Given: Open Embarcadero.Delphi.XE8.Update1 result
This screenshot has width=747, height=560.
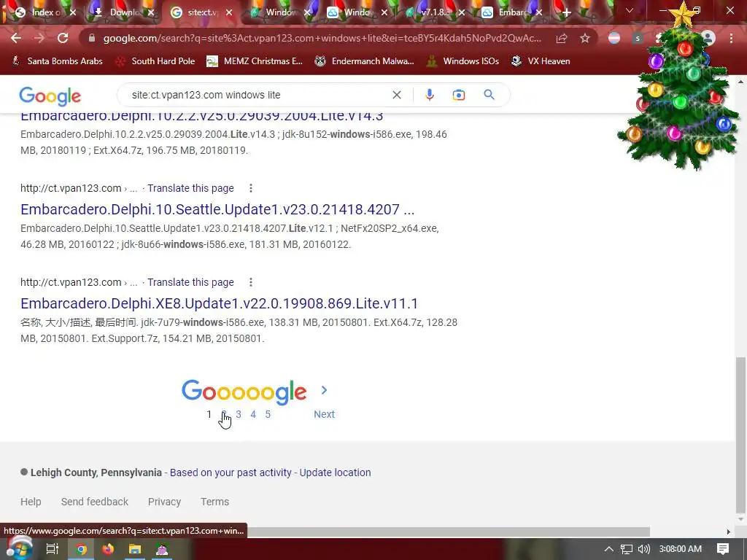Looking at the screenshot, I should [219, 303].
